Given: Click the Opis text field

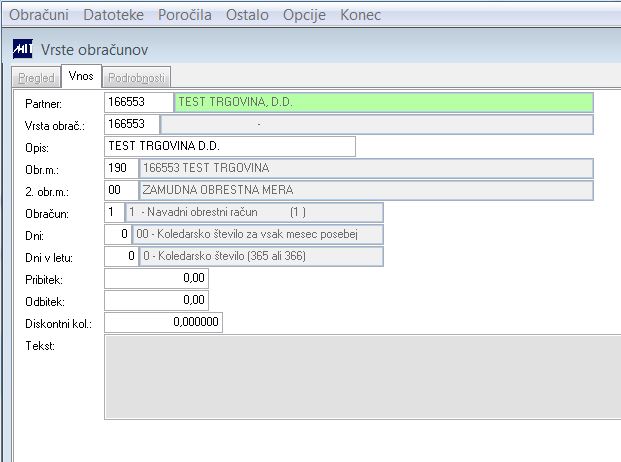Looking at the screenshot, I should pos(230,146).
